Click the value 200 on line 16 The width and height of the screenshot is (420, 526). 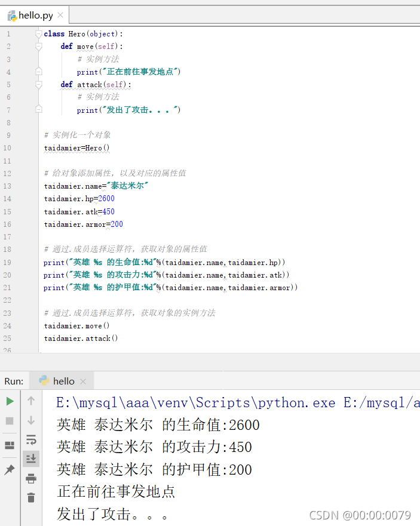tap(117, 224)
